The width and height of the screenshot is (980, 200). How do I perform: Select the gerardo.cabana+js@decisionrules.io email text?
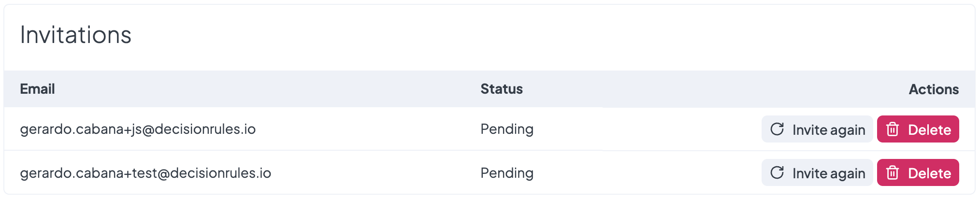(x=138, y=129)
